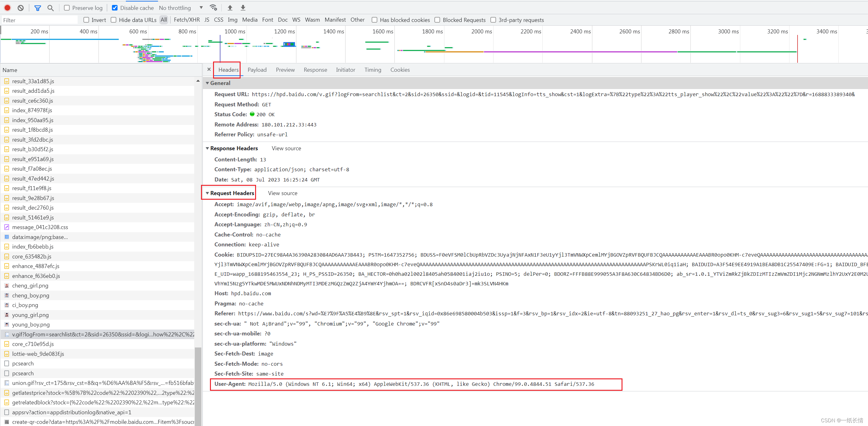Enable the Preserve log checkbox
This screenshot has height=426, width=868.
[67, 8]
